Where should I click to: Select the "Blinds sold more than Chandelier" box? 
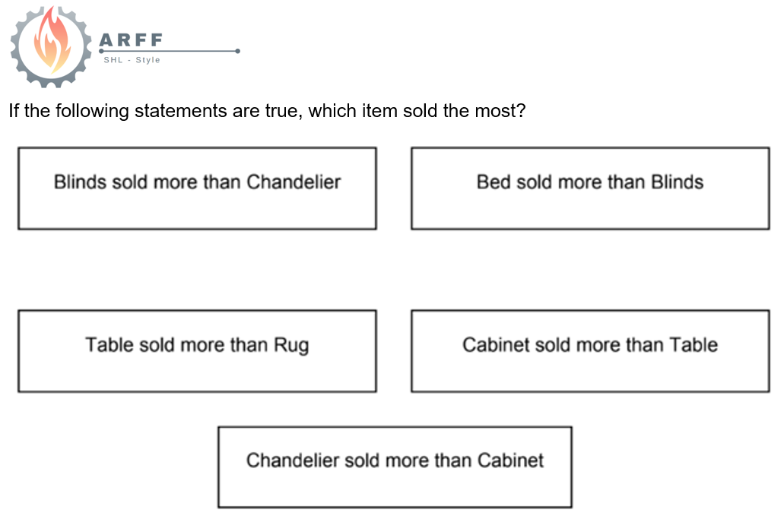click(x=197, y=188)
